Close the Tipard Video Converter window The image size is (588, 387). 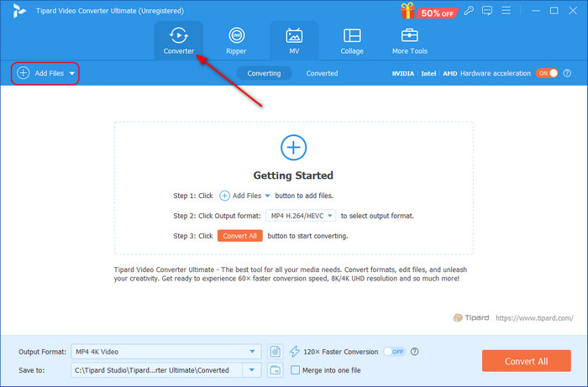point(573,10)
